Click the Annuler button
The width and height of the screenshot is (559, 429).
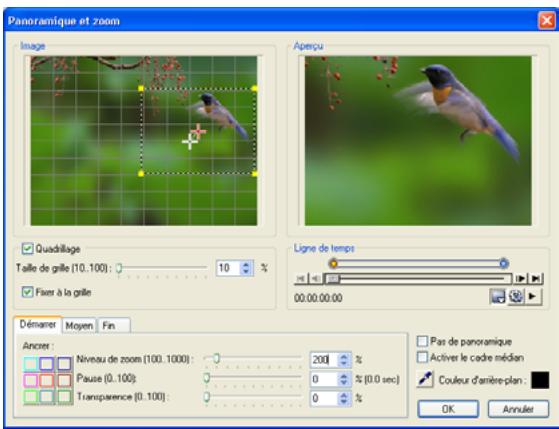click(518, 409)
